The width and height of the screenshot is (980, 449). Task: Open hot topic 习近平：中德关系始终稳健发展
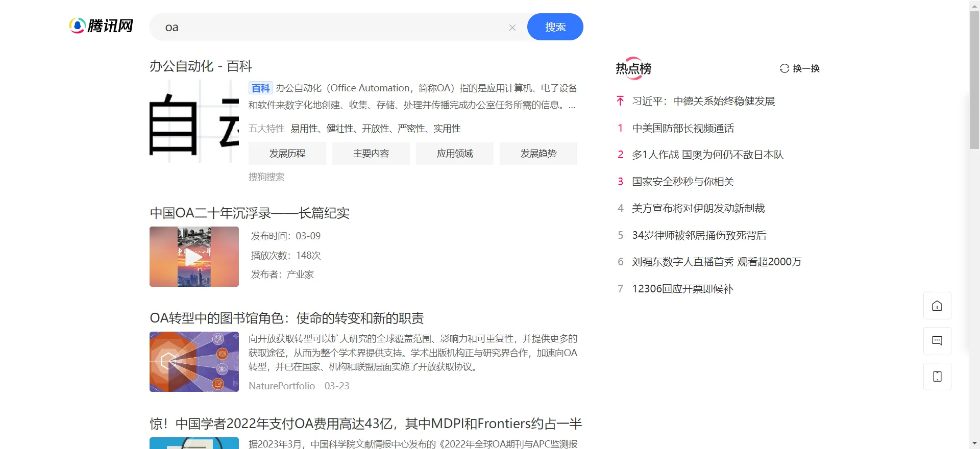[x=703, y=101]
